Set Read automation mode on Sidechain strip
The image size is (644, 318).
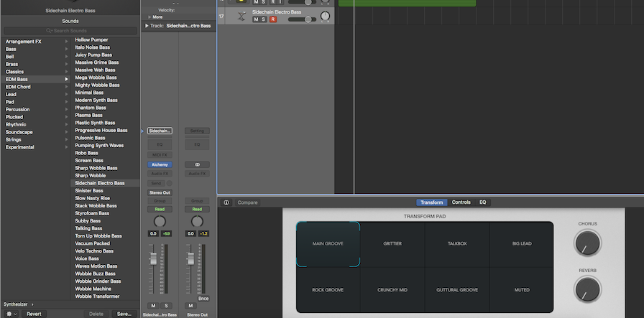pos(160,210)
